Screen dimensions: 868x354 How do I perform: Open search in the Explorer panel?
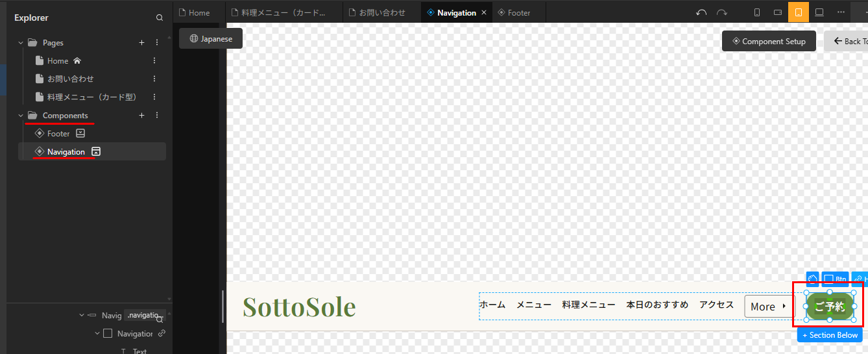(160, 18)
